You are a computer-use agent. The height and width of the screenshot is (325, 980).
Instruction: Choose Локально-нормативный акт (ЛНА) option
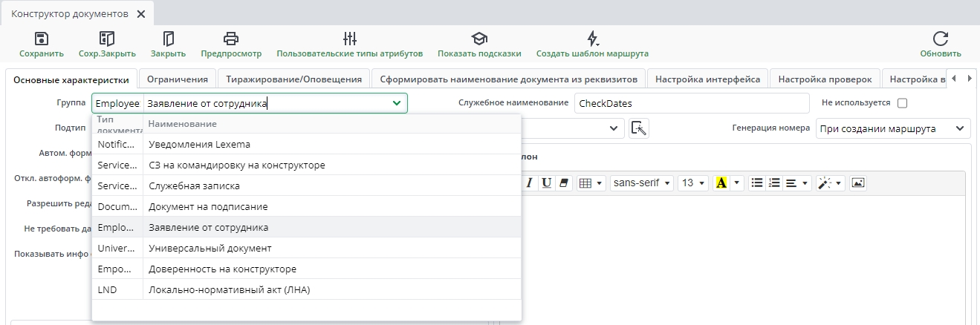tap(229, 289)
